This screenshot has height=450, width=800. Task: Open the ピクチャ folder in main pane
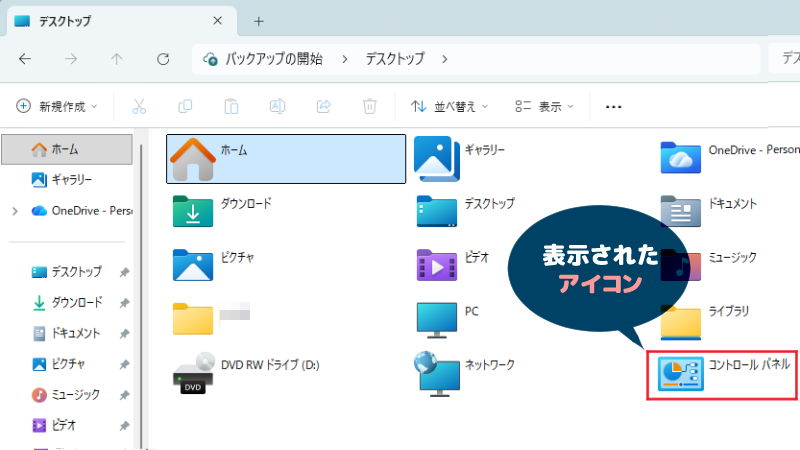point(213,265)
